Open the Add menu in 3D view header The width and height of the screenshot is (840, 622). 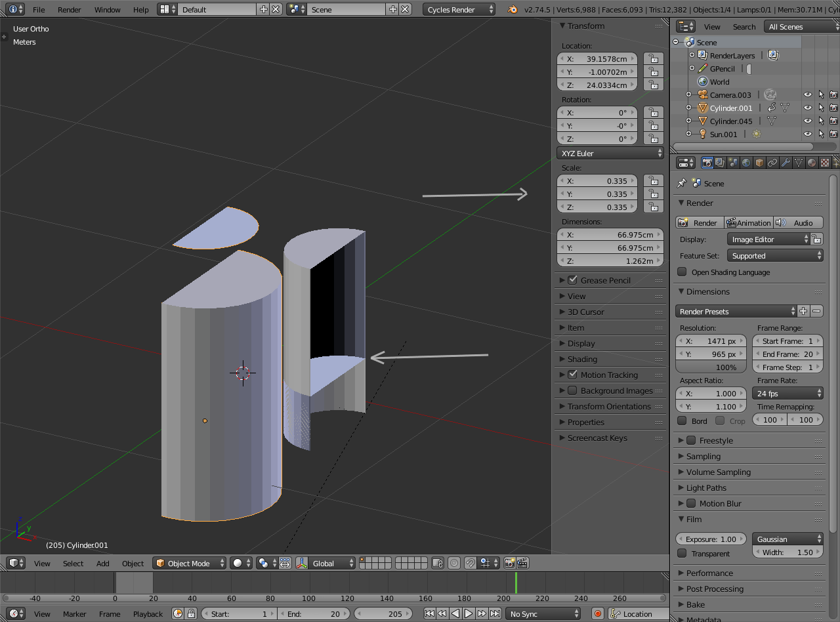tap(103, 564)
